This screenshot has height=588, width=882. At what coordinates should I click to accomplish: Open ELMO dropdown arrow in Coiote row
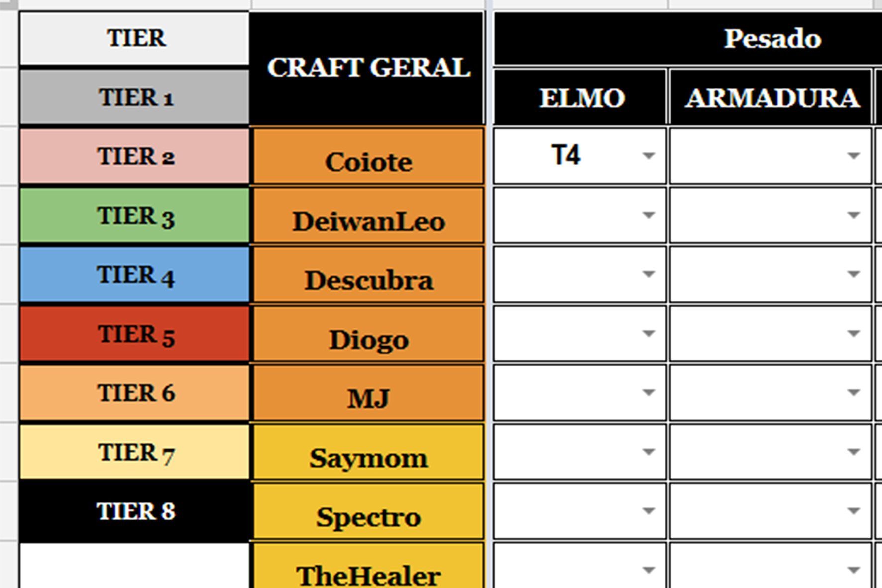[648, 156]
